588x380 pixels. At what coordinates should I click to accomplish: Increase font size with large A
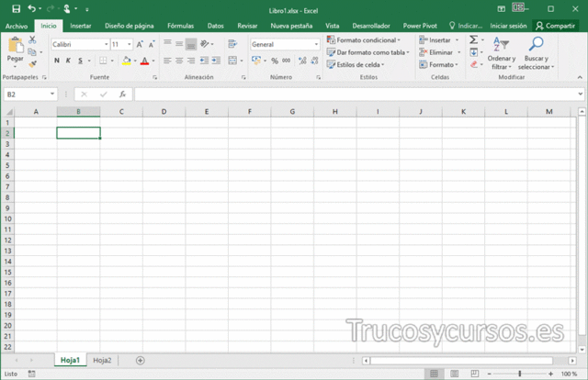140,44
